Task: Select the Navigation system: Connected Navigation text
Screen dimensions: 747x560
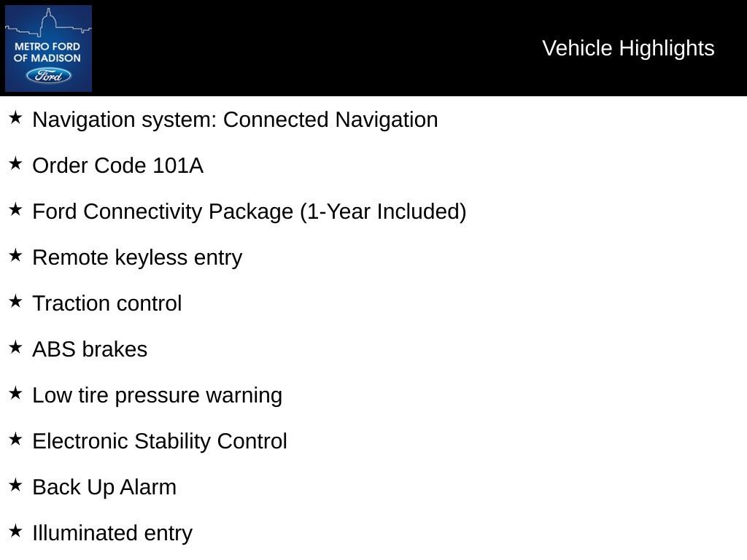Action: click(x=235, y=120)
